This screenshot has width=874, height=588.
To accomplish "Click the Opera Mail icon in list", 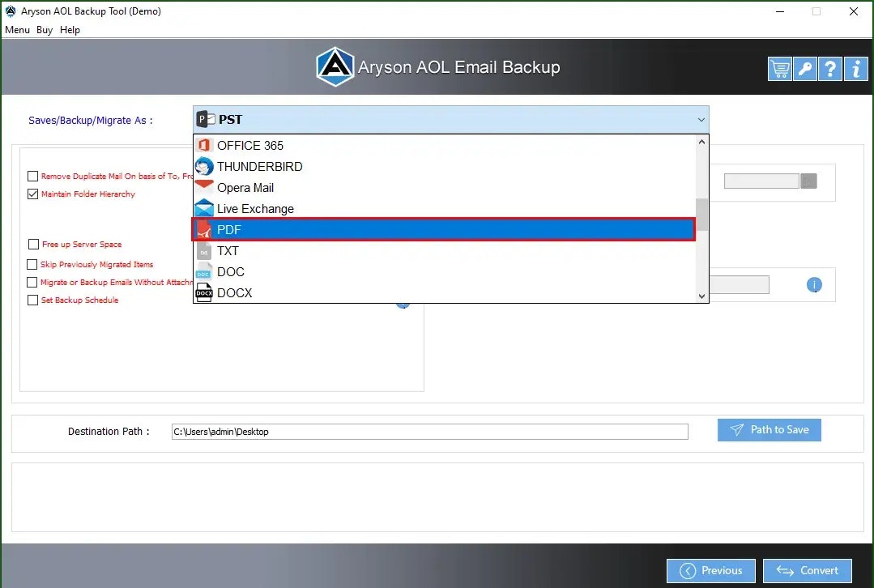I will pyautogui.click(x=204, y=186).
